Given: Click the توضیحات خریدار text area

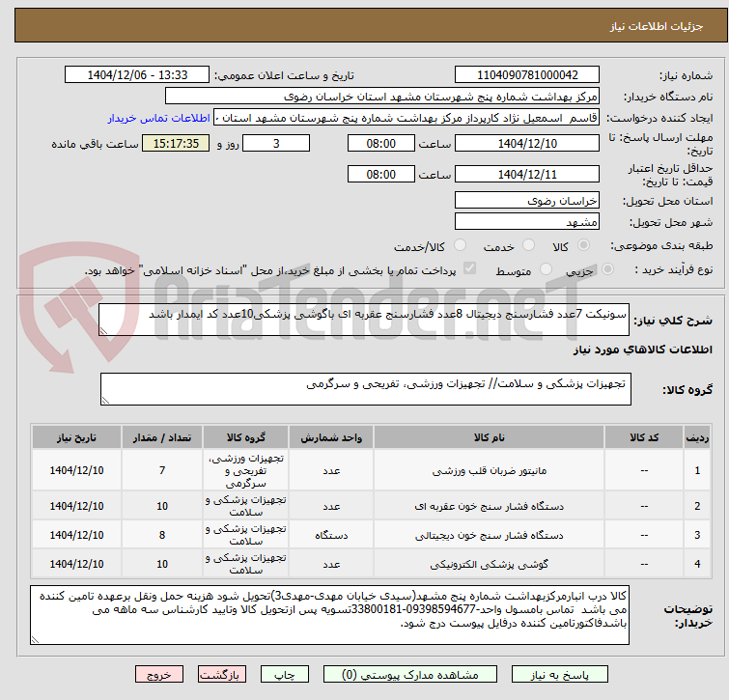Looking at the screenshot, I should [329, 614].
